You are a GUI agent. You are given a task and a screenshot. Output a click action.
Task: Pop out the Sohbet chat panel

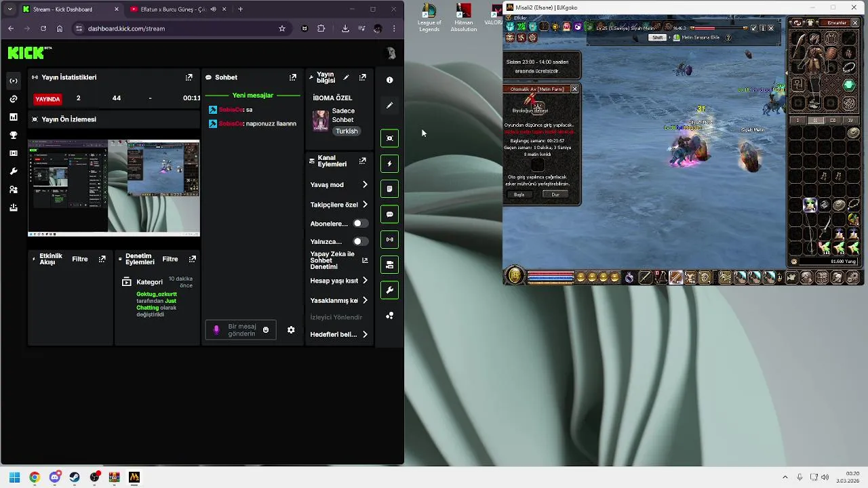293,77
